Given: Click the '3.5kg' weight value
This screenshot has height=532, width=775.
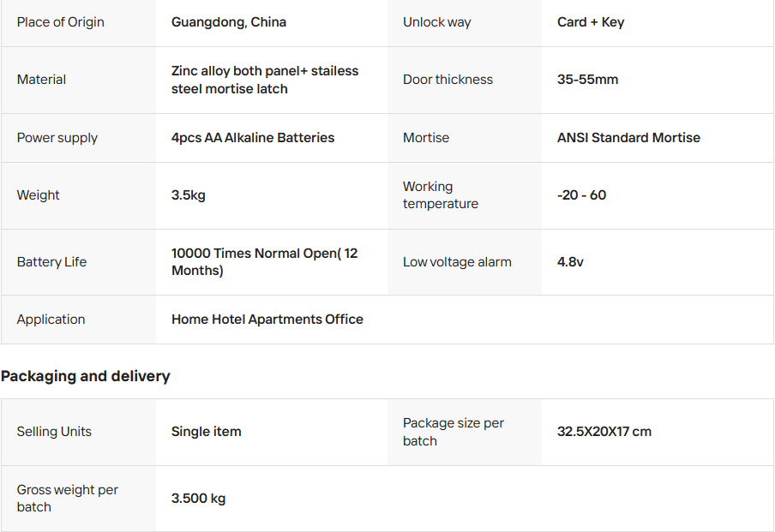Looking at the screenshot, I should click(x=189, y=195).
